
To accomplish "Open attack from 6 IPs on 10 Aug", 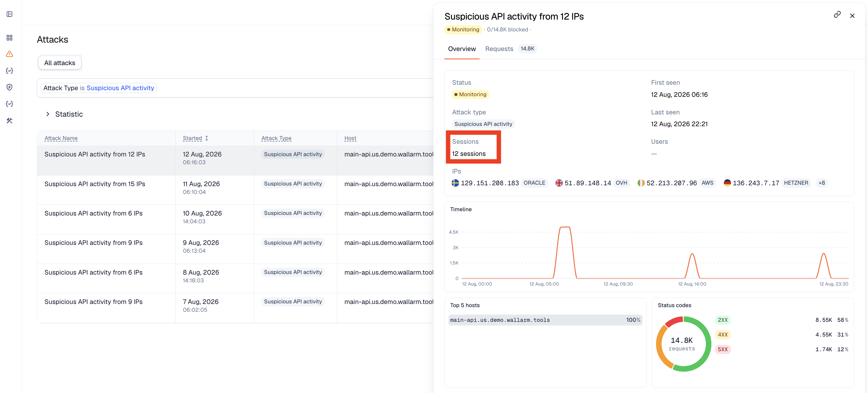I will pyautogui.click(x=235, y=220).
